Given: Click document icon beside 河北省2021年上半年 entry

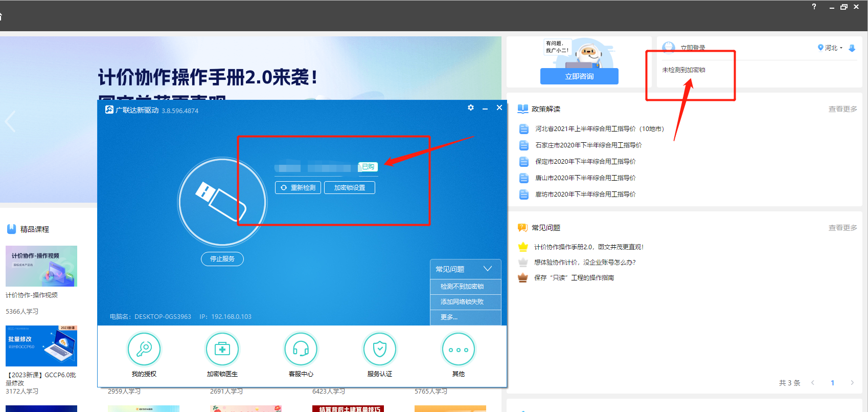Looking at the screenshot, I should pos(523,129).
